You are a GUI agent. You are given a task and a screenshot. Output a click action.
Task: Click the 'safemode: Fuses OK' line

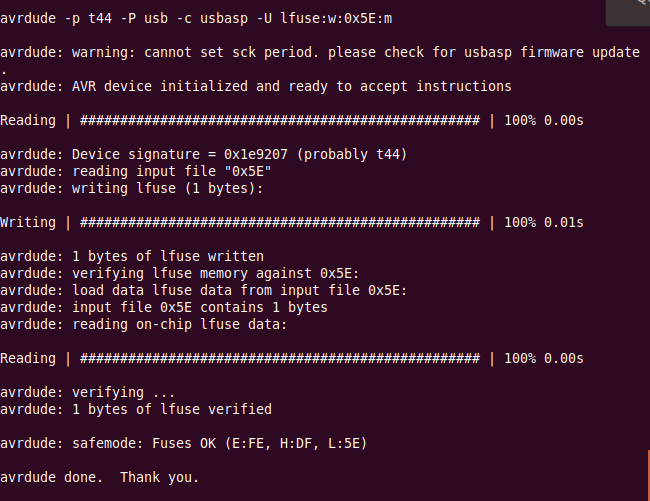tap(184, 443)
